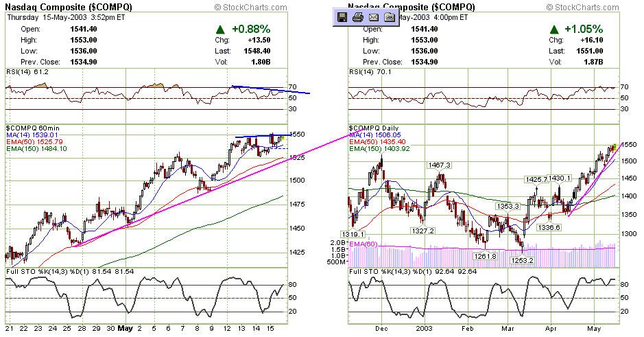Click the left chart title Nasdaq Composite ($COMPQ)

(69, 7)
